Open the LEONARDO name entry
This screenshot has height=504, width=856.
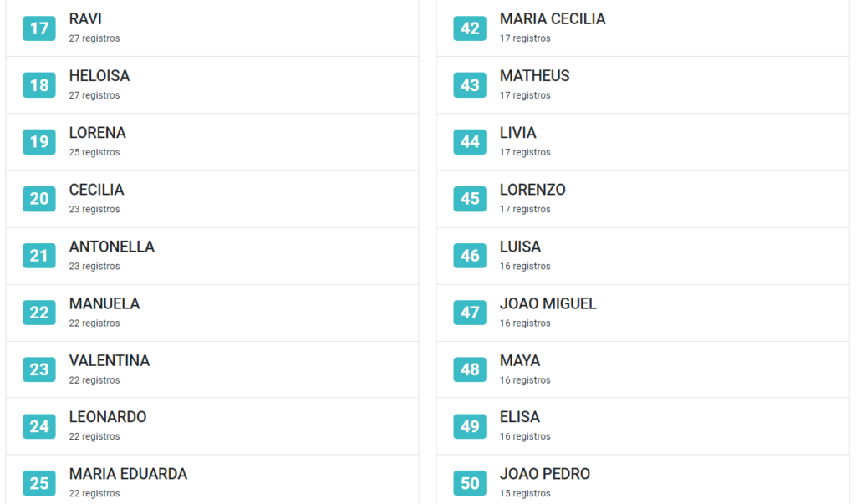[212, 426]
